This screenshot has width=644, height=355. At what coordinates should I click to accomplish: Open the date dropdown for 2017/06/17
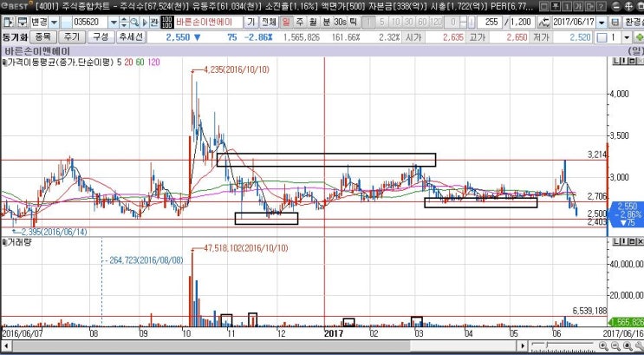(x=602, y=23)
